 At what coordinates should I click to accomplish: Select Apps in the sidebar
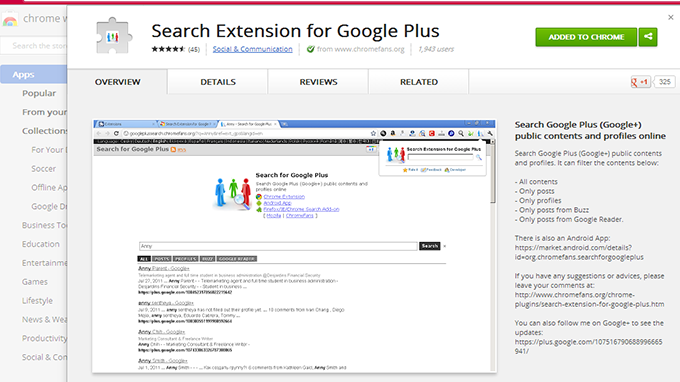[33, 75]
